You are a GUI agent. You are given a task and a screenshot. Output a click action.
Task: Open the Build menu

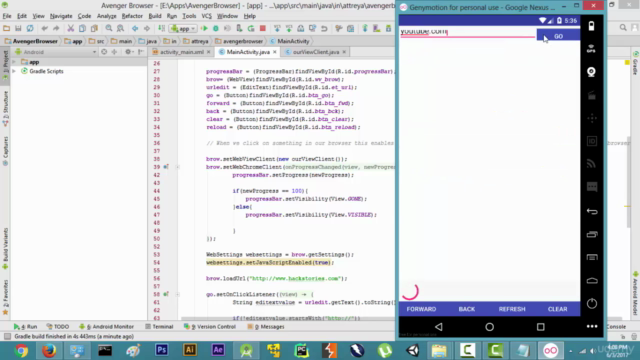click(155, 16)
